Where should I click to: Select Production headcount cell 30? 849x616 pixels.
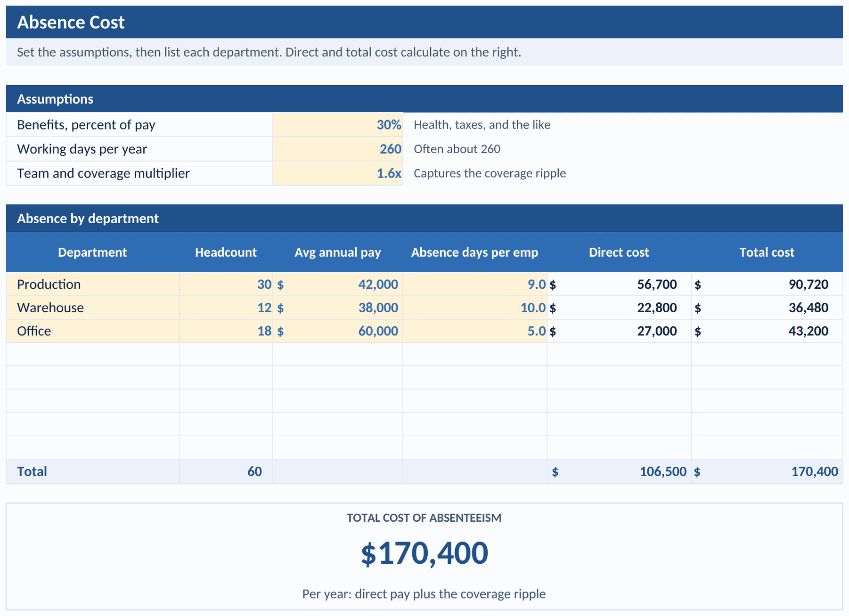click(x=226, y=284)
